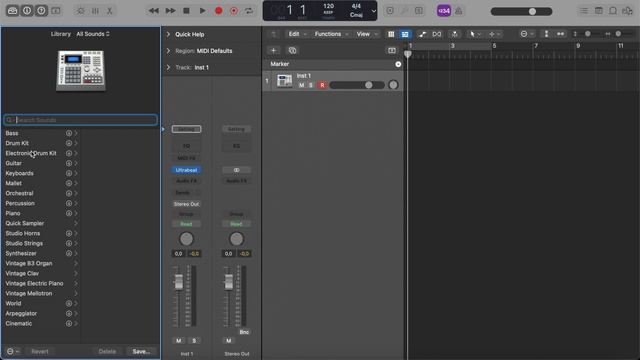Mute the Stereo Out channel strip
This screenshot has height=360, width=640.
click(x=229, y=340)
